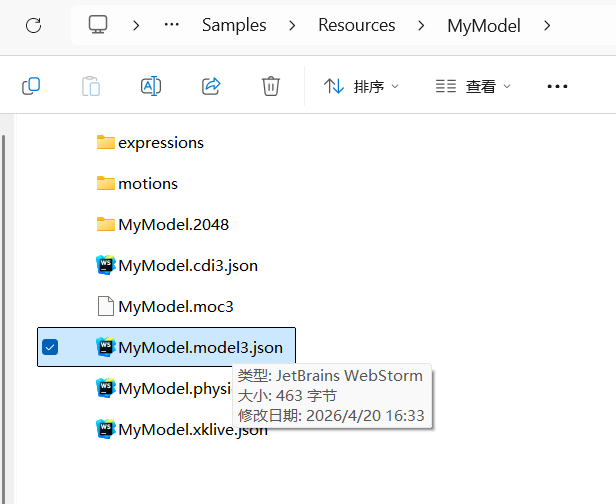The image size is (616, 504).
Task: Click the motions folder icon
Action: [106, 183]
